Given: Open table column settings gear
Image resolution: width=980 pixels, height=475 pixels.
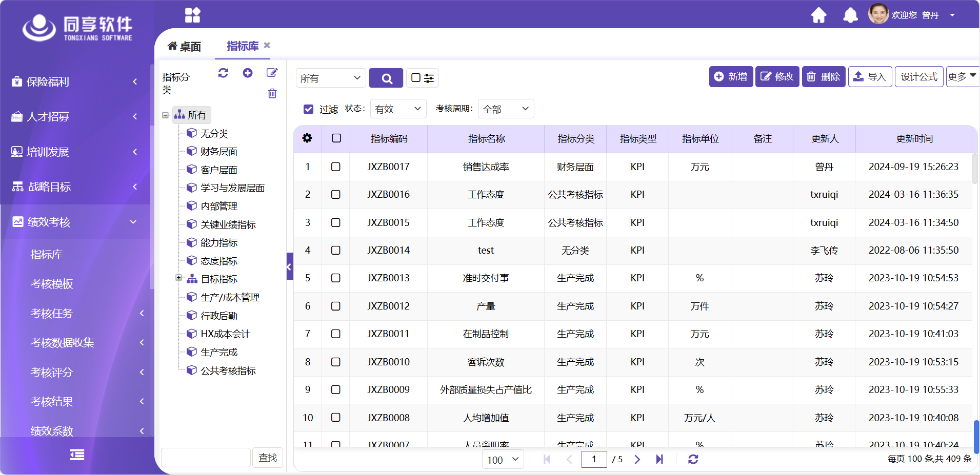Looking at the screenshot, I should tap(307, 138).
